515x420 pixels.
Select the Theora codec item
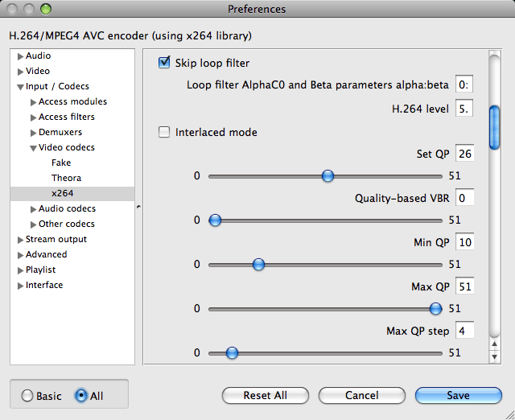(66, 178)
